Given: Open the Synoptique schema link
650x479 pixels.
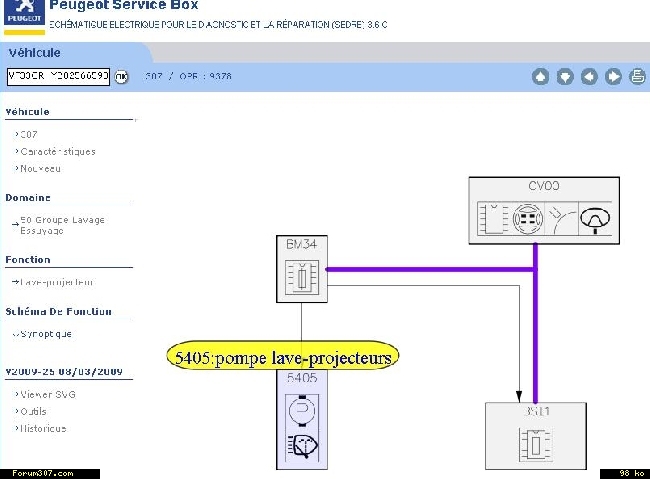Looking at the screenshot, I should tap(46, 334).
